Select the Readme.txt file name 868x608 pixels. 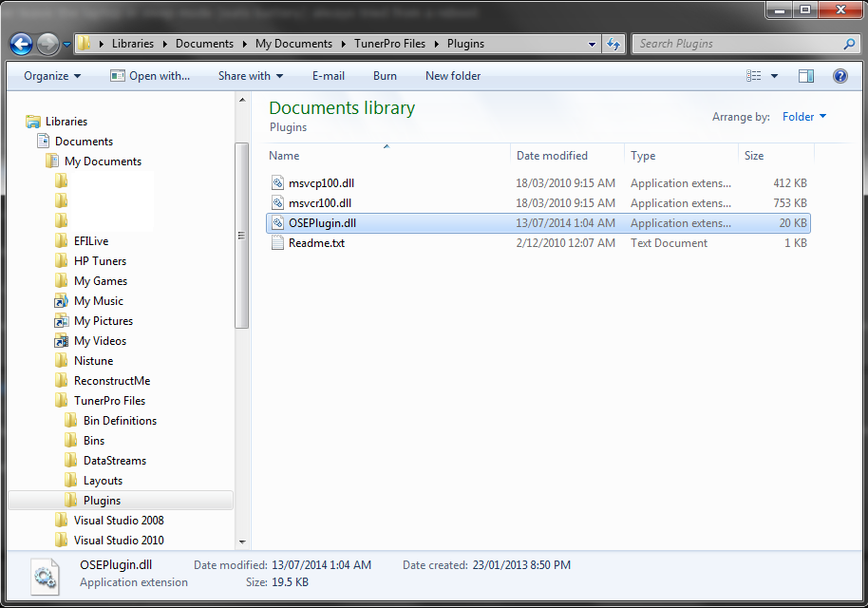coord(316,243)
